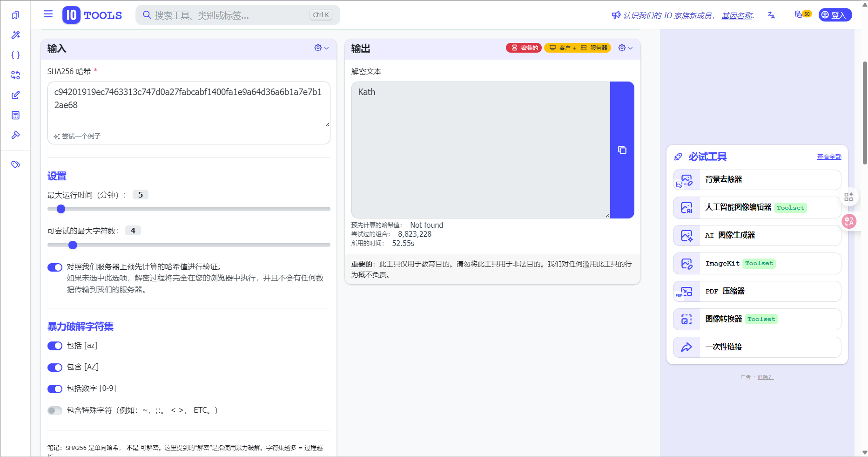Select the magic wand icon in the sidebar
868x457 pixels.
click(x=15, y=35)
